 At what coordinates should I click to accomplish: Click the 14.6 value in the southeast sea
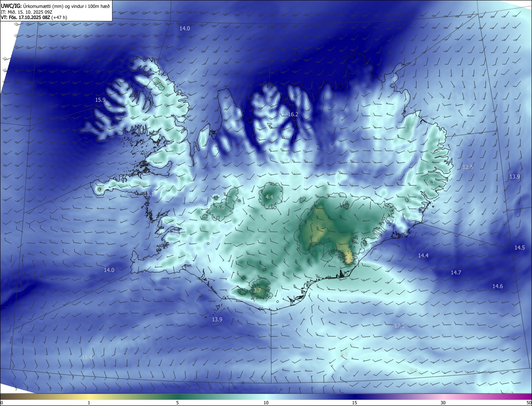498,286
